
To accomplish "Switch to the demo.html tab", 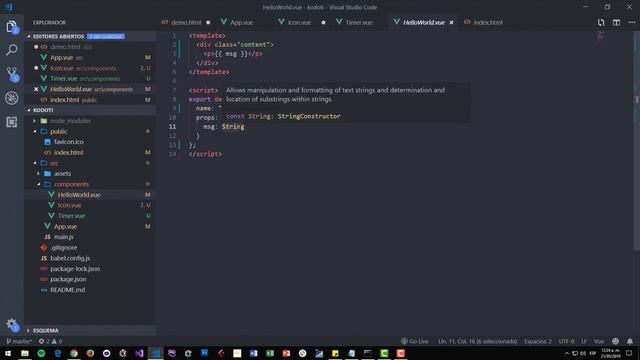I will [186, 22].
